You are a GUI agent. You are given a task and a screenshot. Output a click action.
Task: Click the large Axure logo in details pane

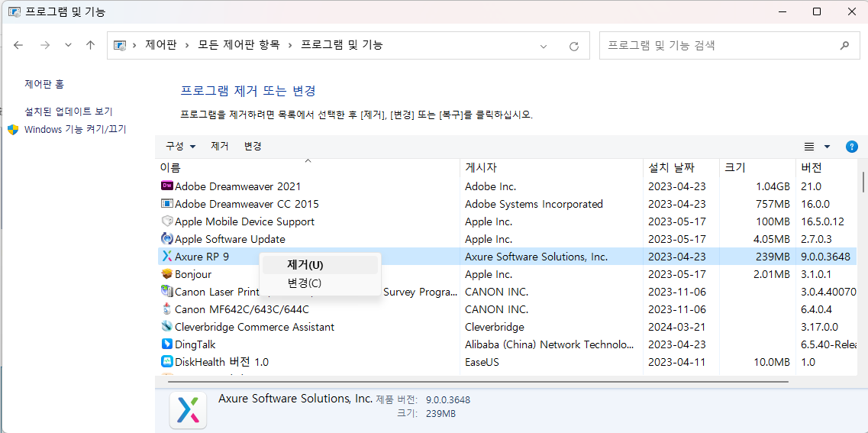tap(188, 410)
